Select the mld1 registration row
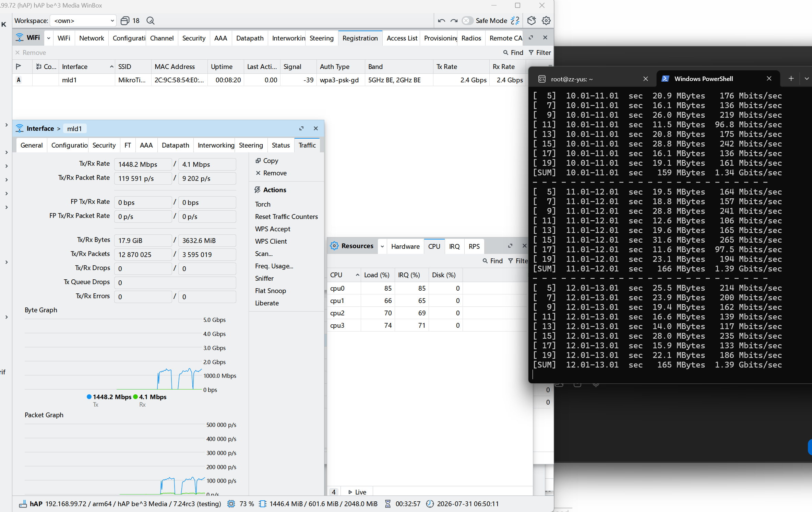Viewport: 812px width, 512px height. click(x=269, y=80)
